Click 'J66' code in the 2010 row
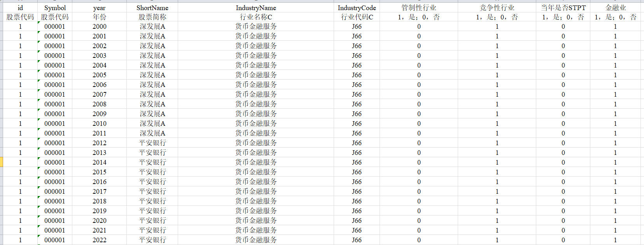This screenshot has height=245, width=644. coord(357,123)
